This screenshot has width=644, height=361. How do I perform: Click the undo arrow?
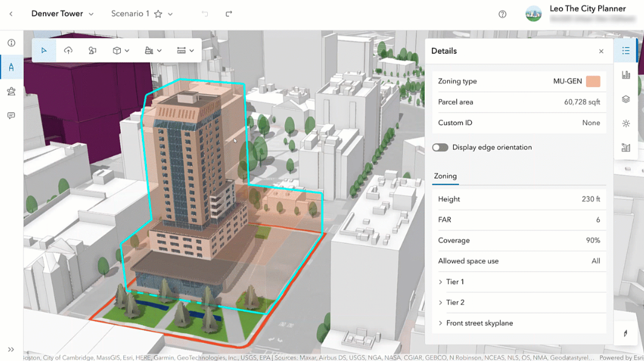pyautogui.click(x=205, y=14)
